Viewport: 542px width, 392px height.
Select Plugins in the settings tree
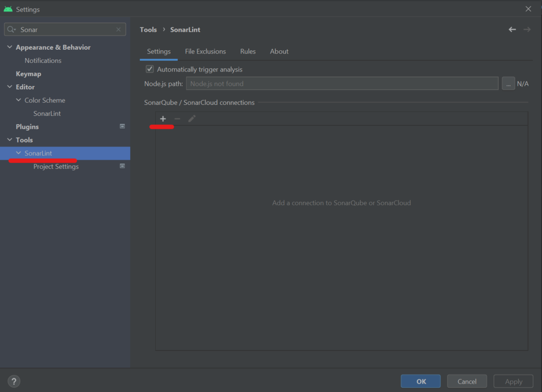click(28, 127)
